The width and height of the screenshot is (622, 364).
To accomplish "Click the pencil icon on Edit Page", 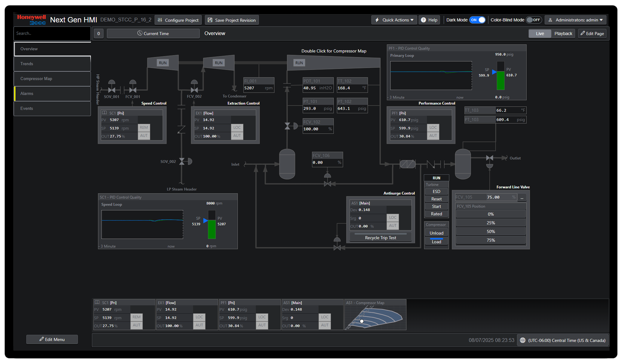I will 583,33.
